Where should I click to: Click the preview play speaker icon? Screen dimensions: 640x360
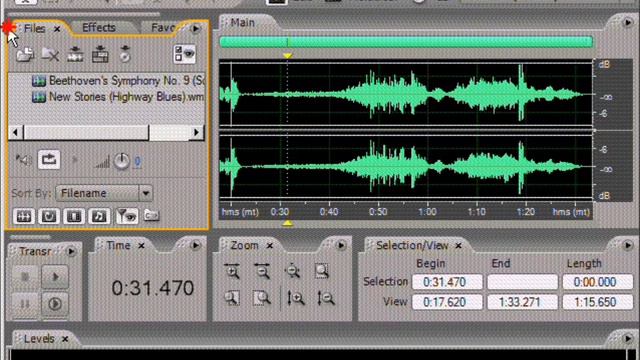[24, 160]
